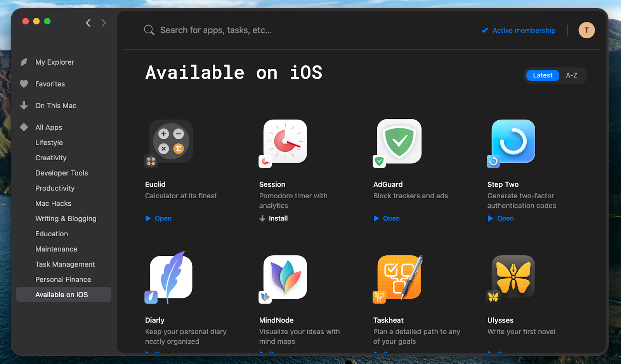Open the Taskheat app icon
Screen dimensions: 621x364
(400, 277)
